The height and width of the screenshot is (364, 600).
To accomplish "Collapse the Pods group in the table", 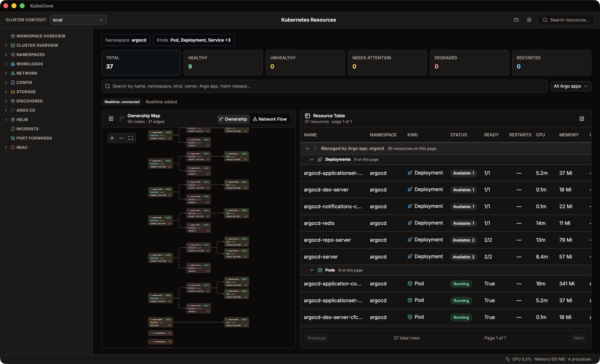I will pyautogui.click(x=311, y=270).
